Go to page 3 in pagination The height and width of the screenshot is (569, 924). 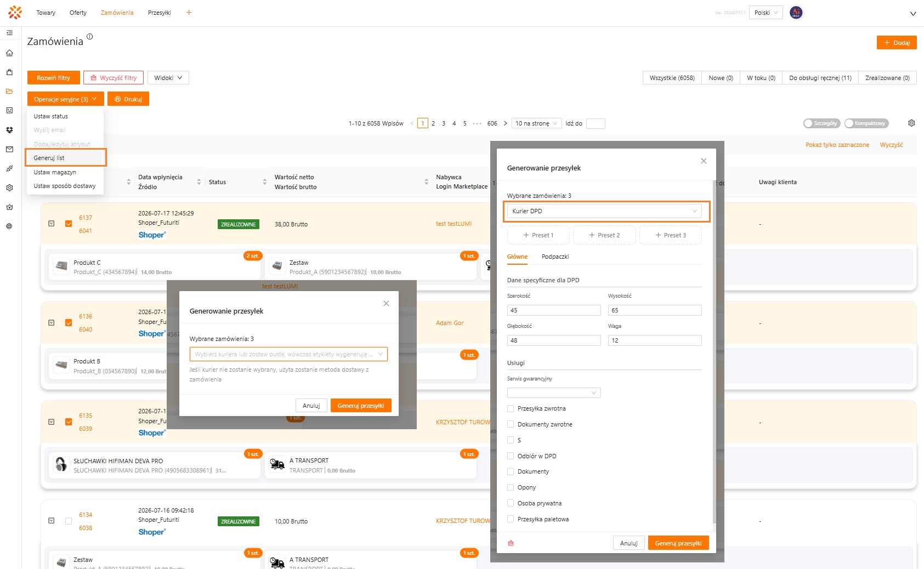pyautogui.click(x=444, y=123)
